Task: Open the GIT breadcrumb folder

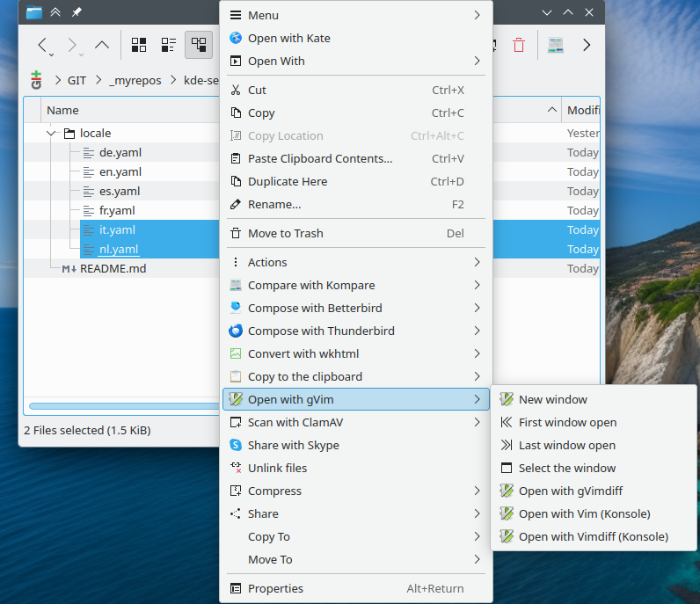Action: [77, 80]
